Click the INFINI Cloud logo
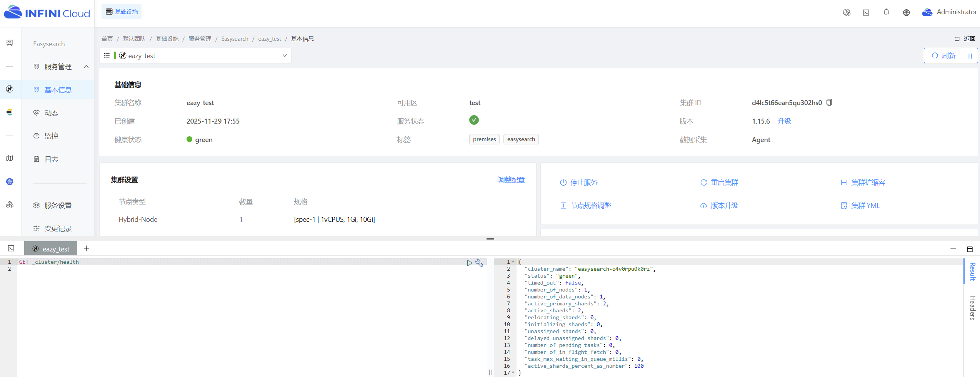The width and height of the screenshot is (980, 377). (x=47, y=13)
